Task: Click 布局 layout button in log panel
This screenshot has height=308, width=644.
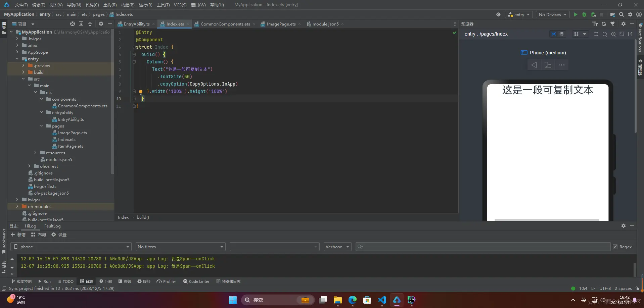Action: coord(39,235)
